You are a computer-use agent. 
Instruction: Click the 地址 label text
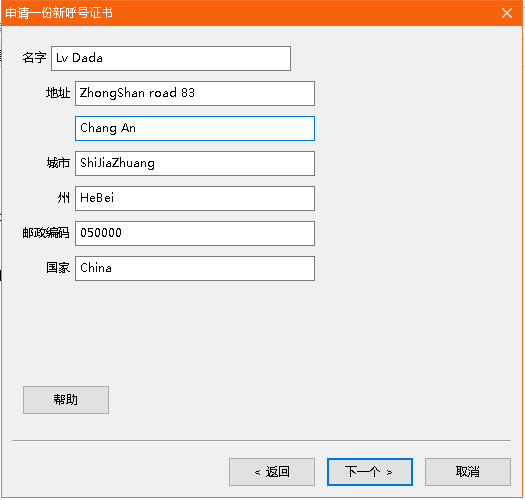pos(58,93)
